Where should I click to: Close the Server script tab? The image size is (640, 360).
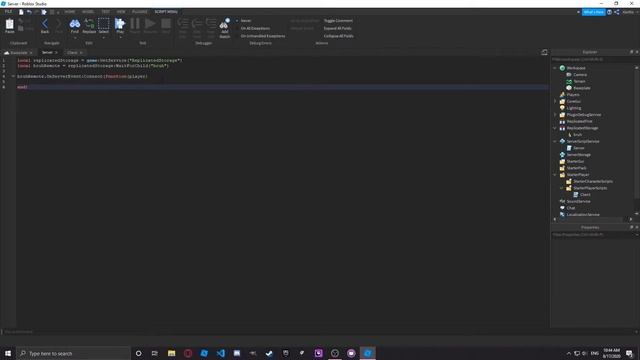(x=56, y=53)
